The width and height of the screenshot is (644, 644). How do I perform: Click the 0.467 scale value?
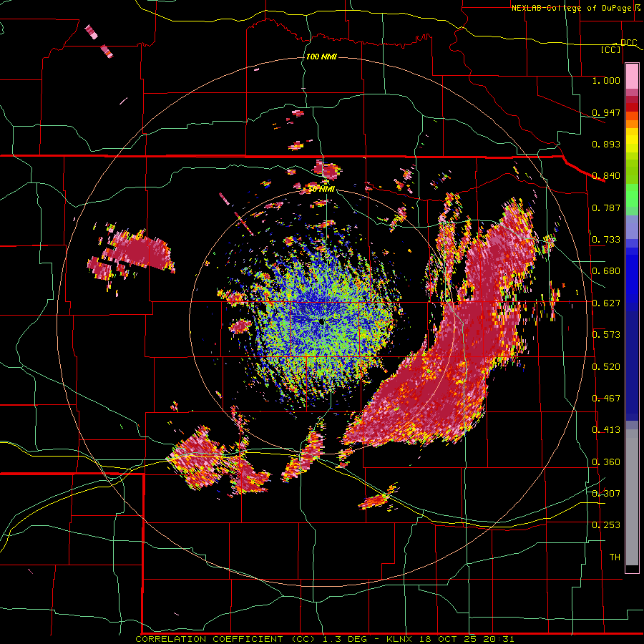pos(606,399)
